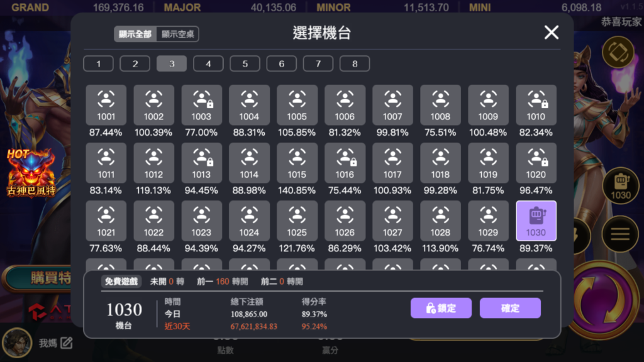Choose locked machine 1010
Screen dimensions: 644x362
click(536, 105)
